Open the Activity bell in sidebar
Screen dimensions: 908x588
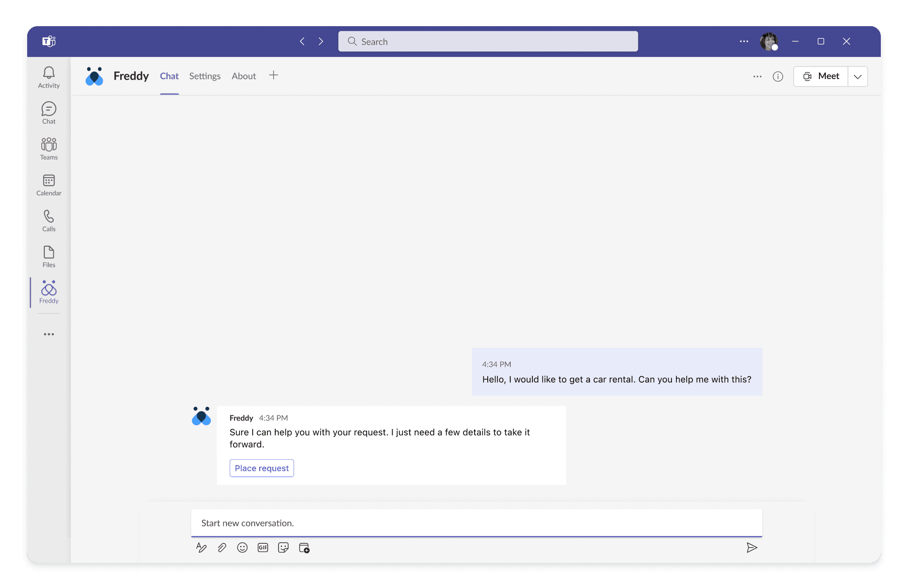pyautogui.click(x=49, y=78)
